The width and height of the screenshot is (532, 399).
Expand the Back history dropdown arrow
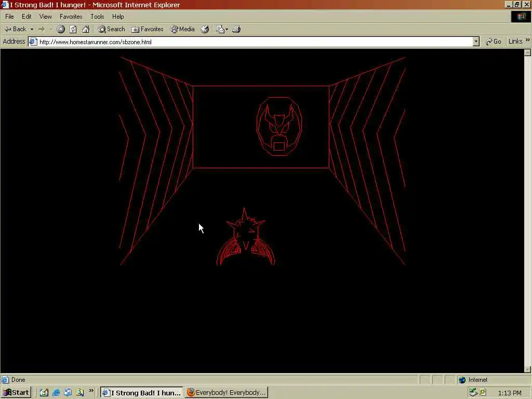[32, 29]
